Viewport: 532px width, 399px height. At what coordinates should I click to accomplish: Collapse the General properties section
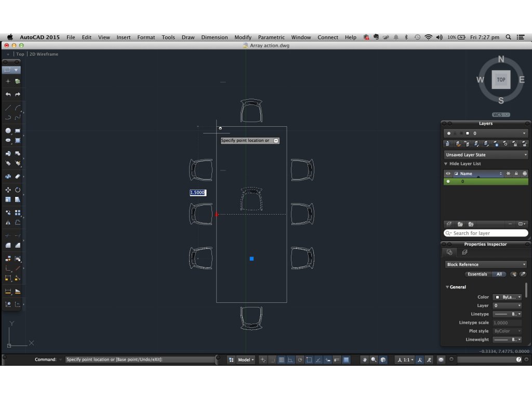[447, 287]
